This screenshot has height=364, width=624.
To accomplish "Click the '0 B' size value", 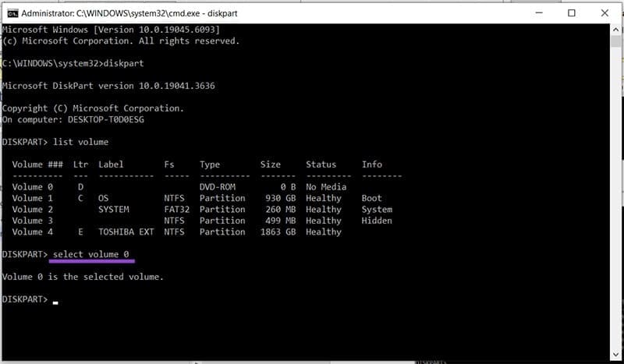I will click(288, 187).
